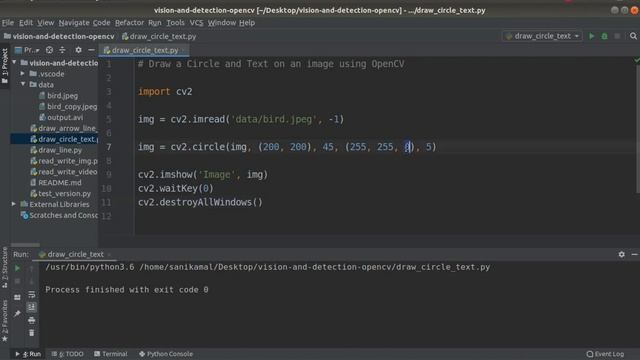
Task: Toggle pin tab in Run panel
Action: (17, 313)
